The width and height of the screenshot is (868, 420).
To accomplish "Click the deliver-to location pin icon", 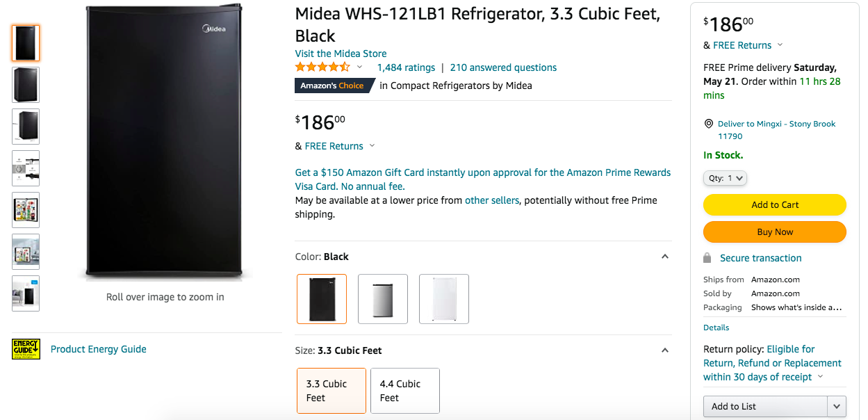I will [709, 124].
